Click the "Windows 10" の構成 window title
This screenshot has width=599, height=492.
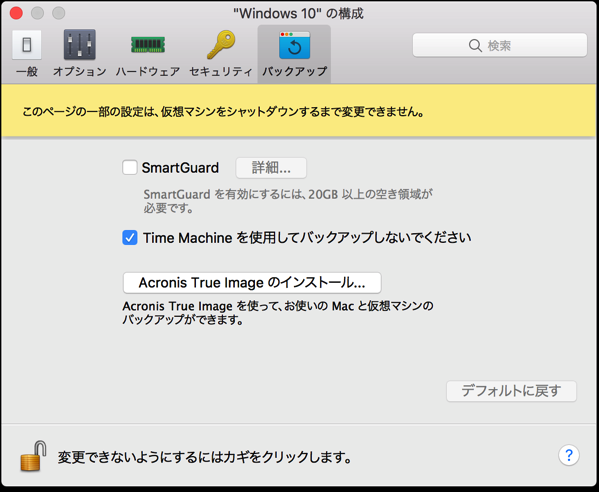(298, 14)
